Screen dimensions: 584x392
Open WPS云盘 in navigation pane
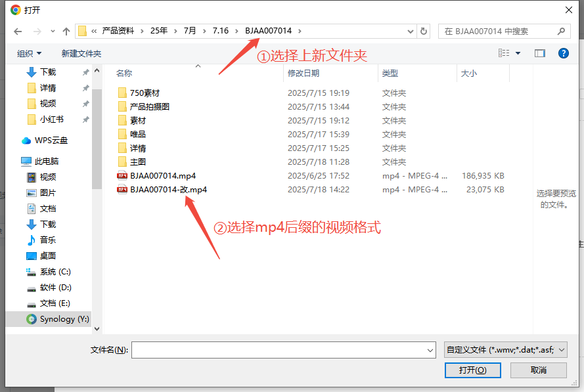51,141
